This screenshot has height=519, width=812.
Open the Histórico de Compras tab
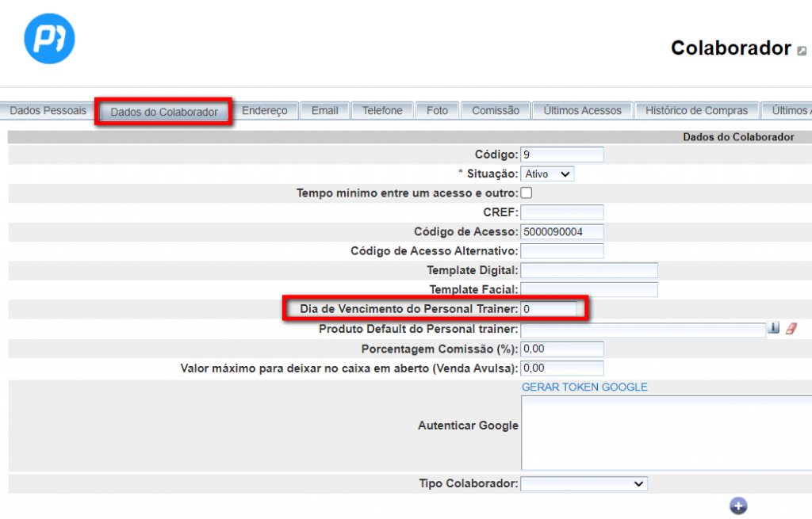coord(696,111)
